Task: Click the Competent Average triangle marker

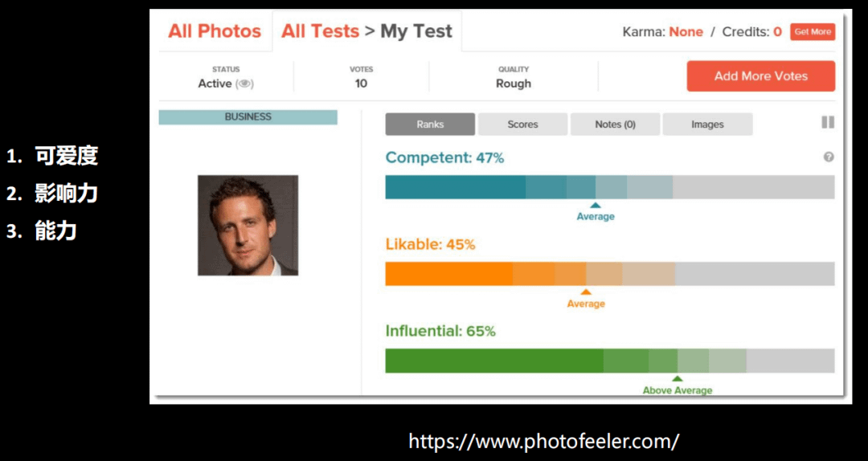Action: 596,205
